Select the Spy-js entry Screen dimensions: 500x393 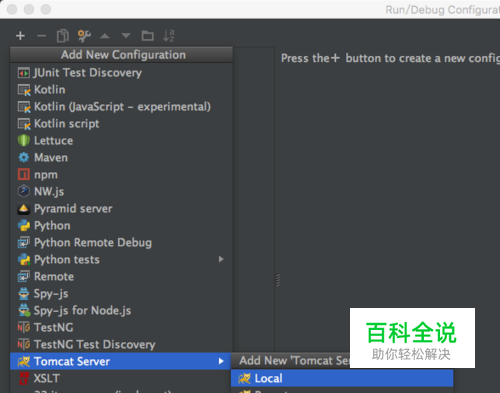121,294
